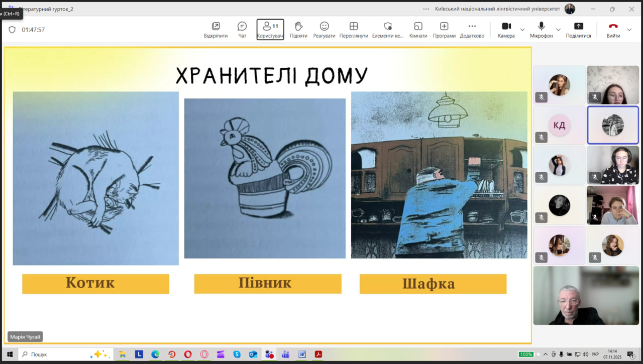The width and height of the screenshot is (643, 364).
Task: Open the Переглянути view options
Action: (354, 29)
